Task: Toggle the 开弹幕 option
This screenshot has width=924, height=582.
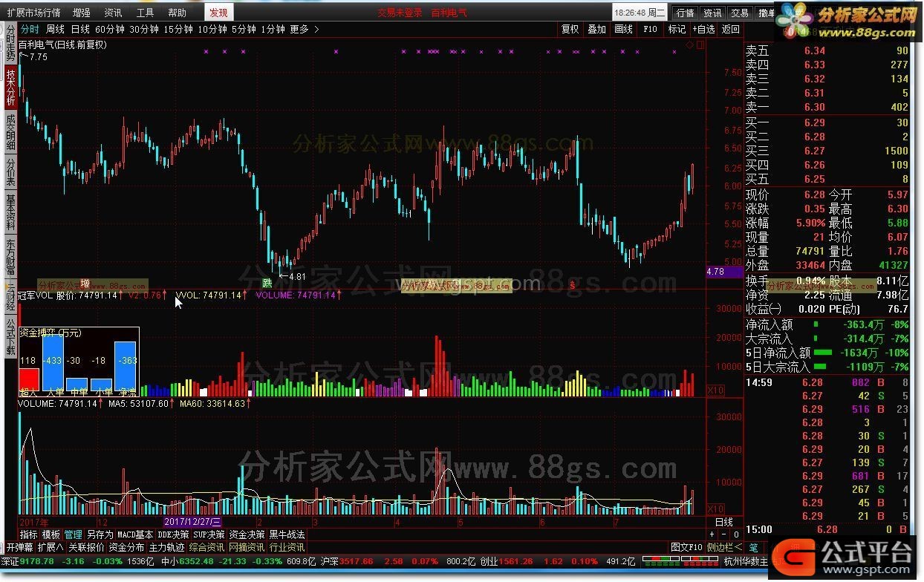Action: tap(20, 547)
